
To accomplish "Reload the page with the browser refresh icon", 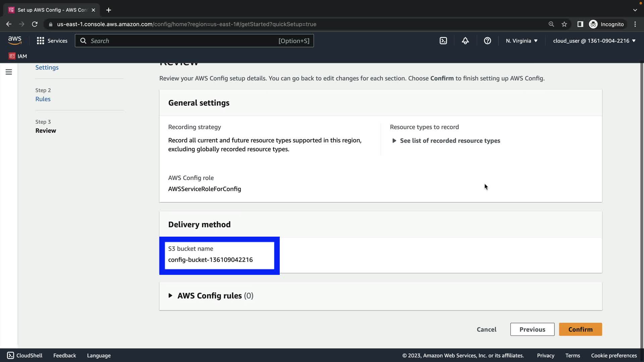I will click(35, 24).
